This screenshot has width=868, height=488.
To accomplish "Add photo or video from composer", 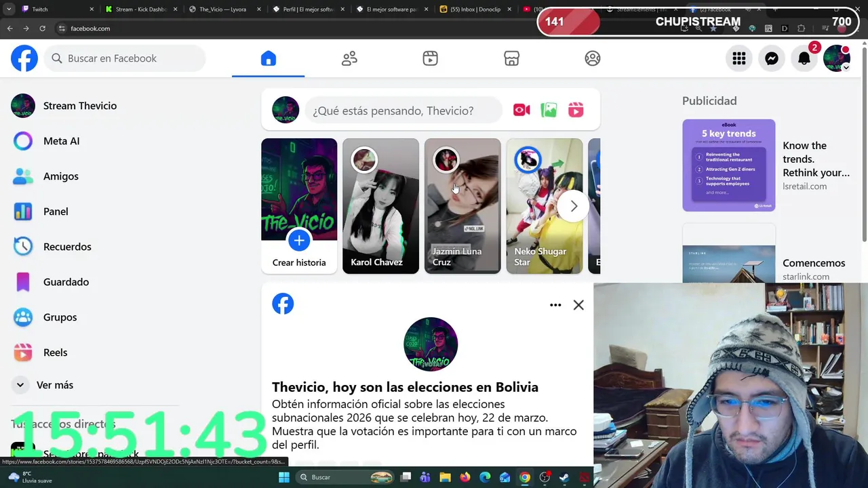I will pyautogui.click(x=549, y=110).
